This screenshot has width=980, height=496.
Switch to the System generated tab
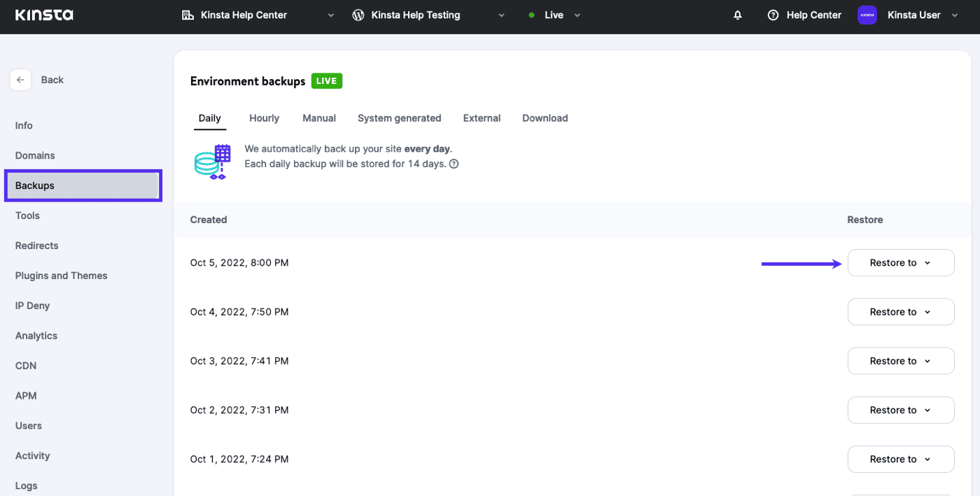point(399,118)
